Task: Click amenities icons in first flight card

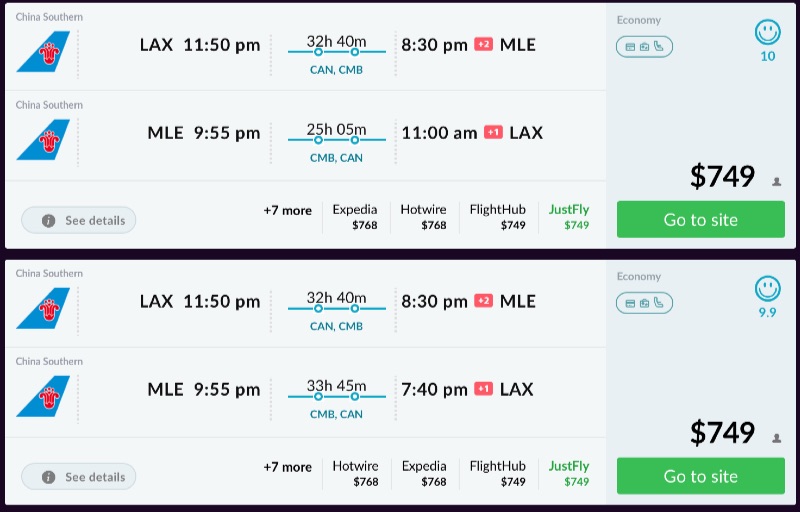Action: tap(644, 46)
